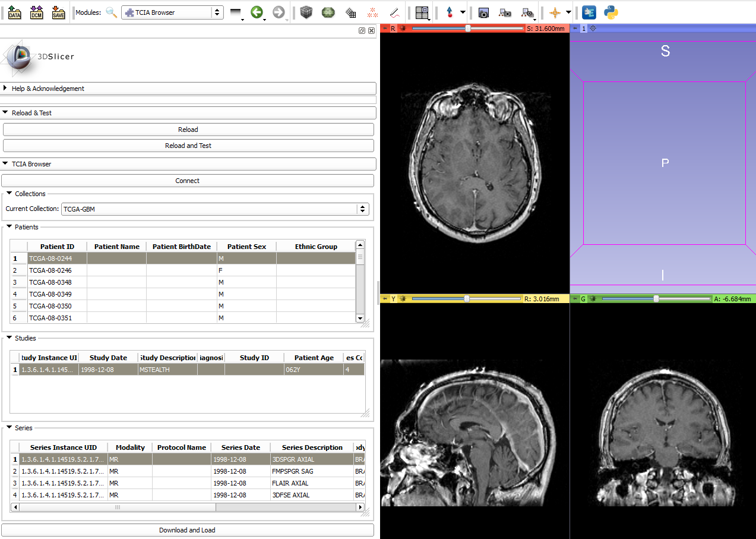Click the Connect button
Viewport: 756px width, 539px height.
click(188, 181)
